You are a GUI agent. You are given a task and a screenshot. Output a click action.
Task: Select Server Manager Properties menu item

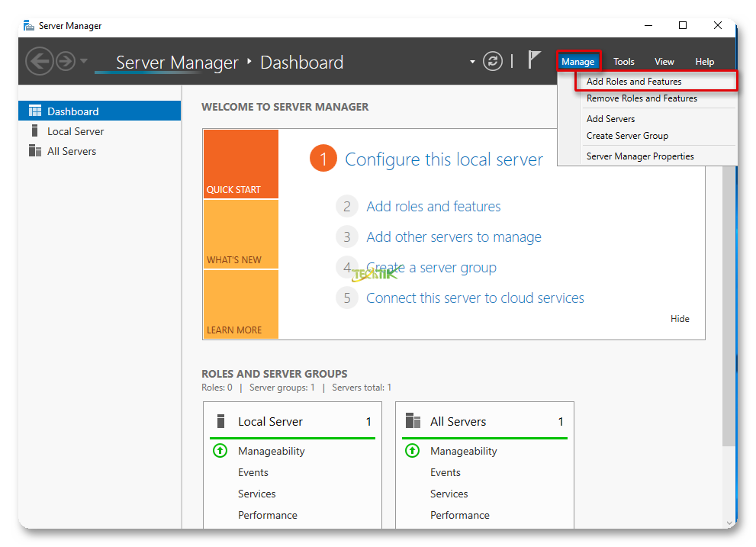click(x=640, y=156)
